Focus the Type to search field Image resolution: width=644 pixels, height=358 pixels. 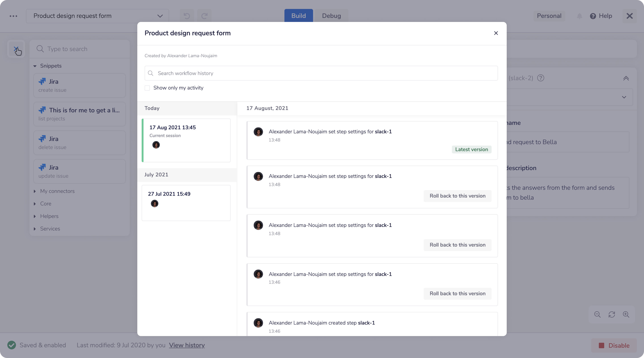coord(80,49)
